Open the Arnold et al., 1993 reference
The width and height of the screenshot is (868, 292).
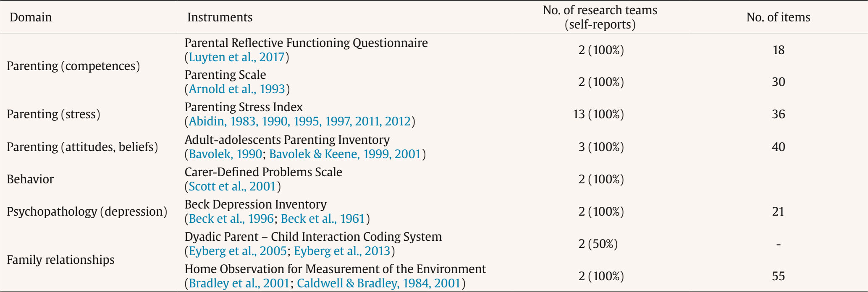click(237, 89)
